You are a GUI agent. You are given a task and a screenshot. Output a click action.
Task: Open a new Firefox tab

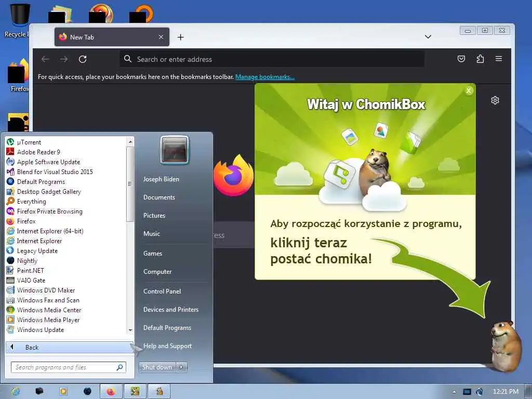(x=180, y=37)
